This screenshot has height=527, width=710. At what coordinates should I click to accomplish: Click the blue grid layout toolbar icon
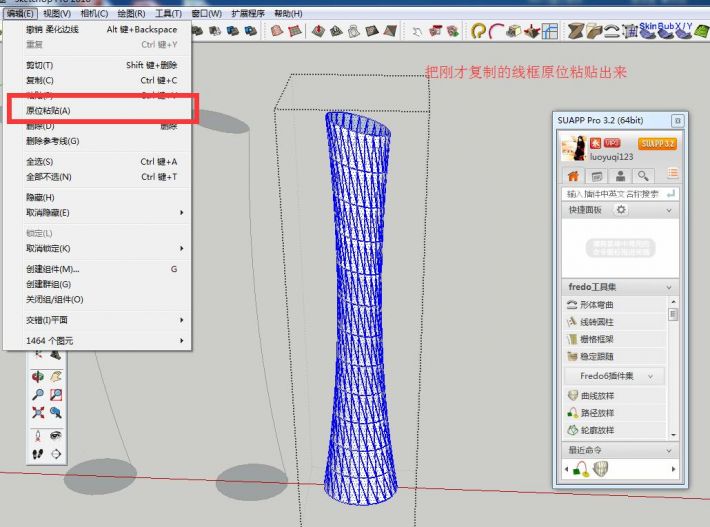[550, 31]
